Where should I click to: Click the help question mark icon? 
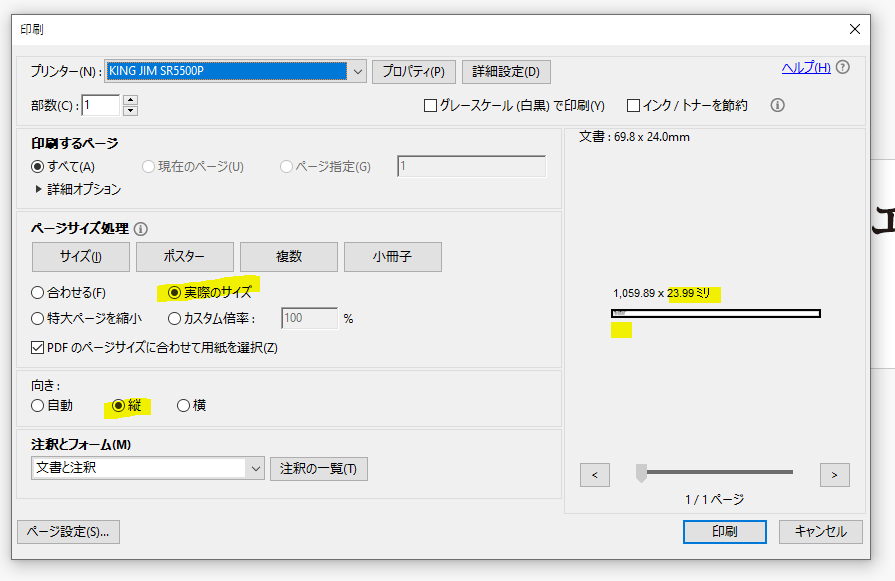pos(843,68)
